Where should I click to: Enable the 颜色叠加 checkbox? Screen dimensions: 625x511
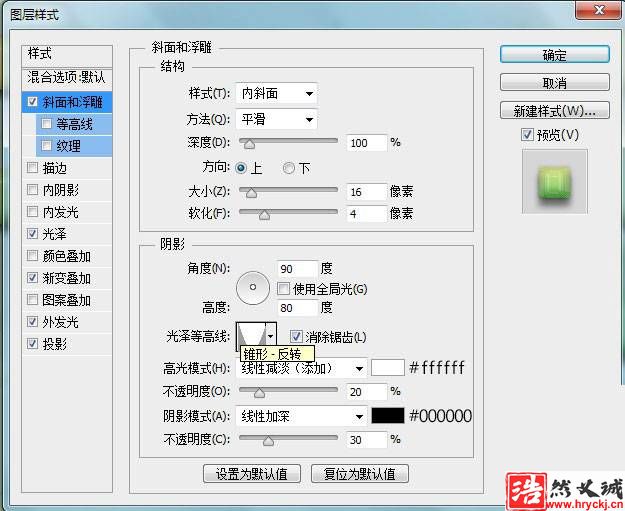(x=32, y=255)
